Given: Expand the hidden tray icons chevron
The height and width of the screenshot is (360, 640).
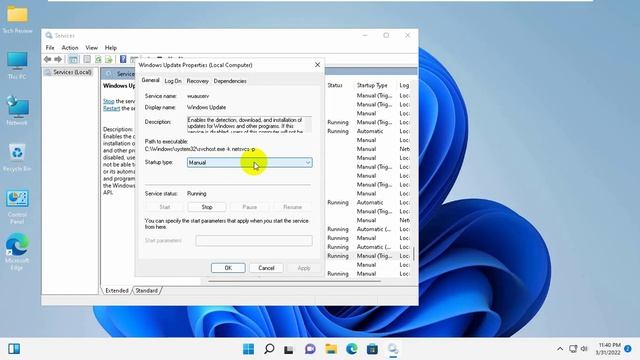Looking at the screenshot, I should 560,349.
